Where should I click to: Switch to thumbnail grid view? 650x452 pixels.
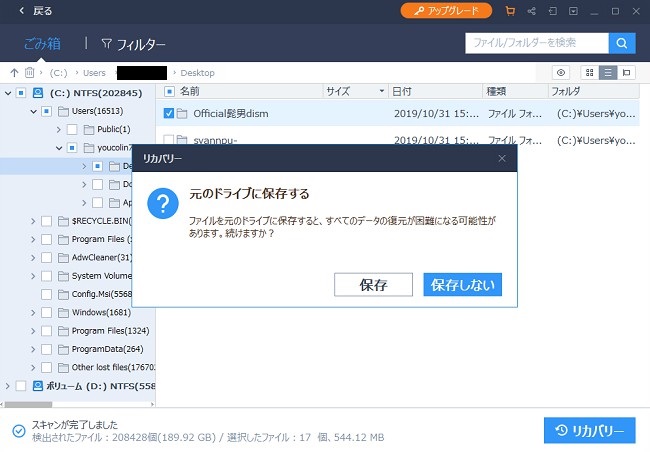[589, 73]
